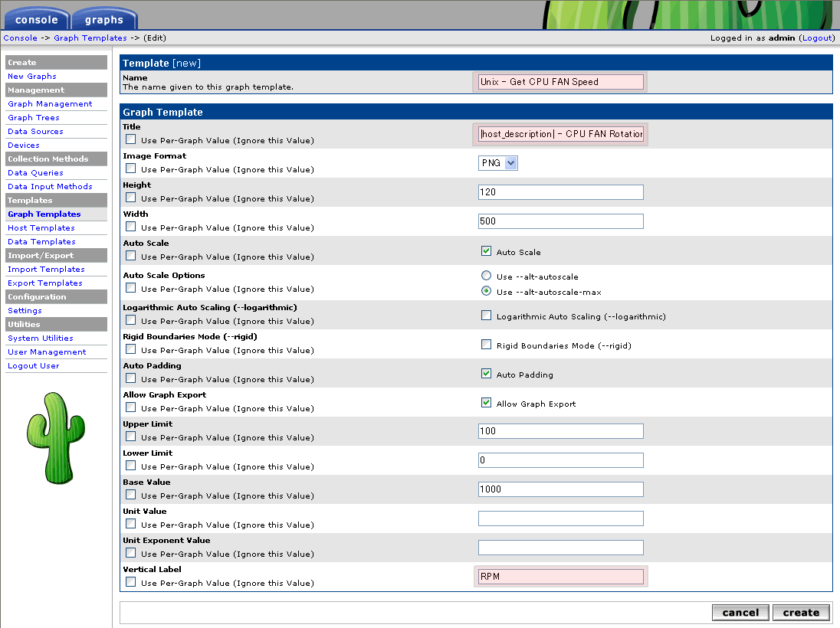The height and width of the screenshot is (628, 840).
Task: Go to Host Templates in sidebar
Action: [41, 228]
